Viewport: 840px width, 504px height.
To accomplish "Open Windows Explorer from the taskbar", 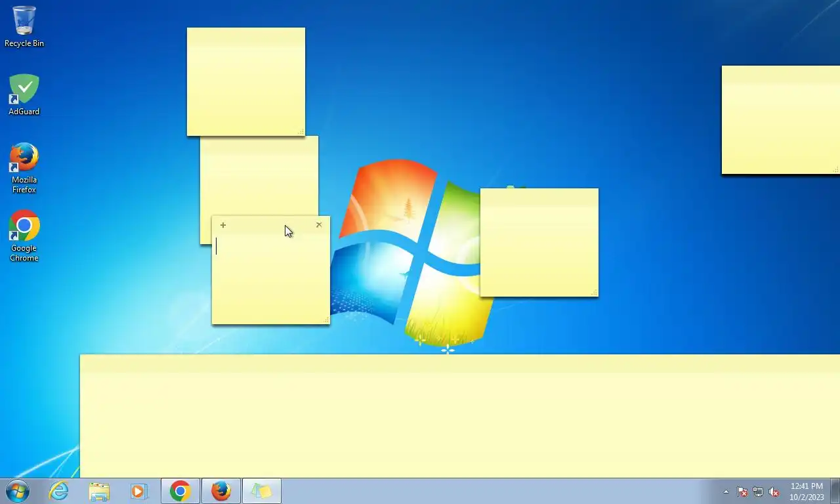I will (99, 491).
